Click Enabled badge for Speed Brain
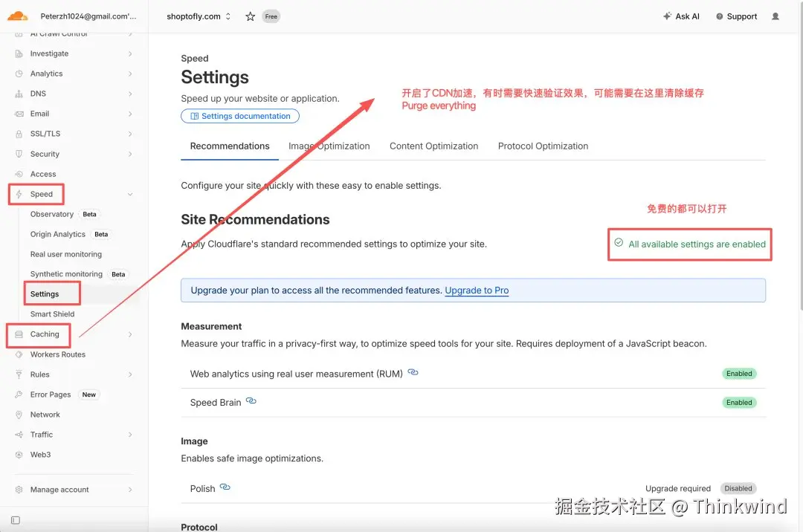Viewport: 803px width, 532px height. point(739,403)
